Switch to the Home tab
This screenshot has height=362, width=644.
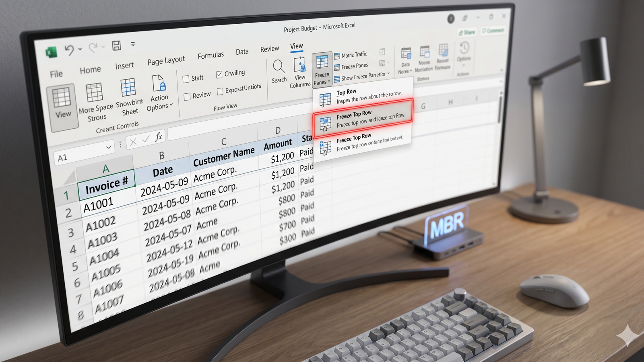coord(90,70)
